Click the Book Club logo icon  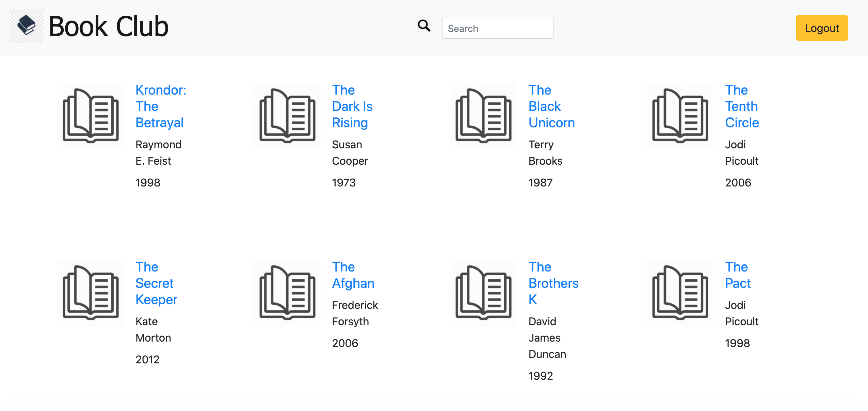click(27, 26)
